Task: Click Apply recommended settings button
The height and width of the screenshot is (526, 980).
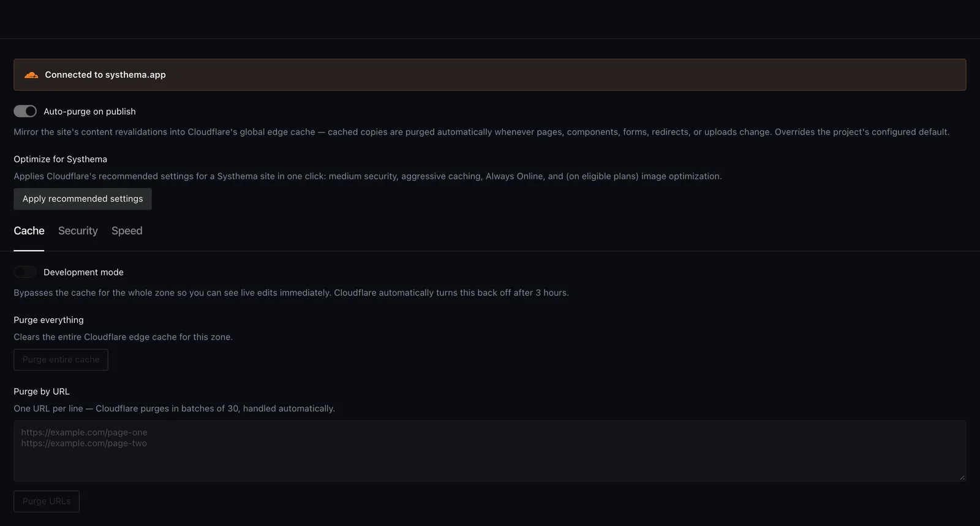Action: coord(83,199)
